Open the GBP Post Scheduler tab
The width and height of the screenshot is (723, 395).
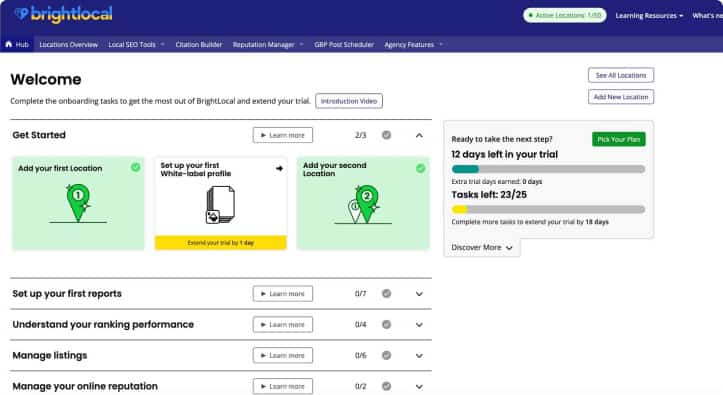pos(344,45)
